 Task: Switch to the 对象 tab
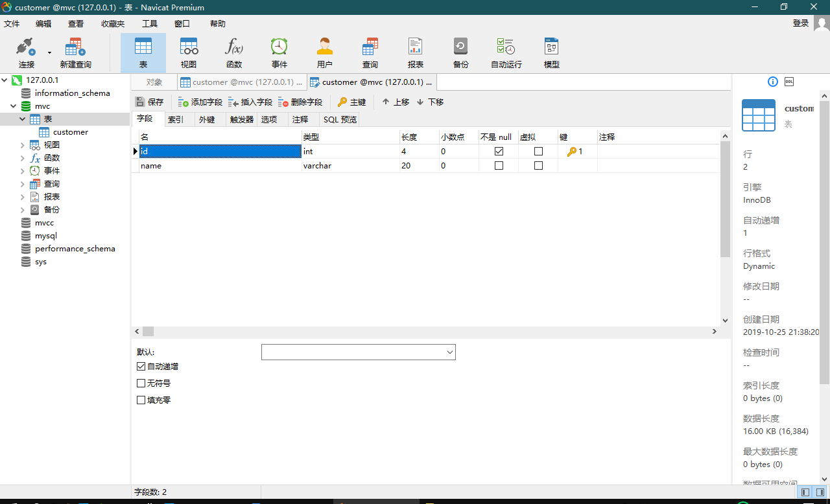tap(154, 82)
